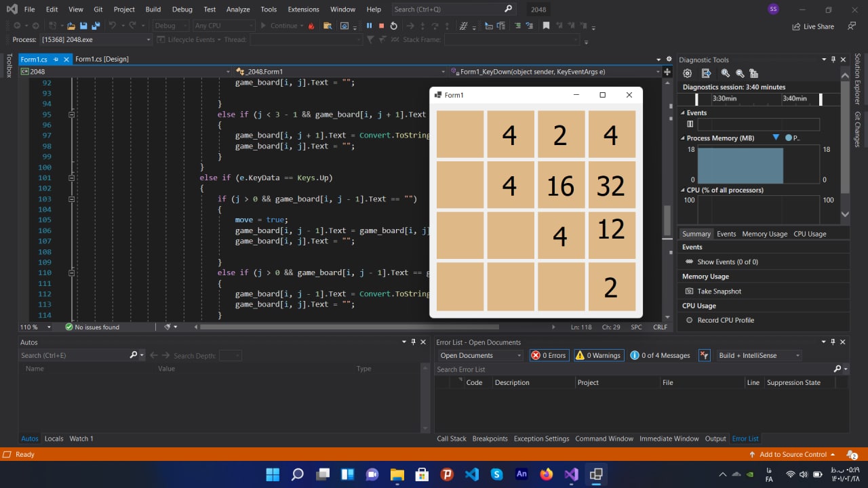Click the Save All toolbar icon
868x488 pixels.
[96, 26]
